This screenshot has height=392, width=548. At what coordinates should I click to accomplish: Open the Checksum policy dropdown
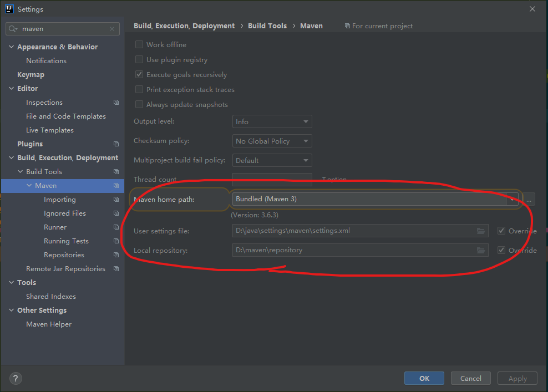[272, 141]
